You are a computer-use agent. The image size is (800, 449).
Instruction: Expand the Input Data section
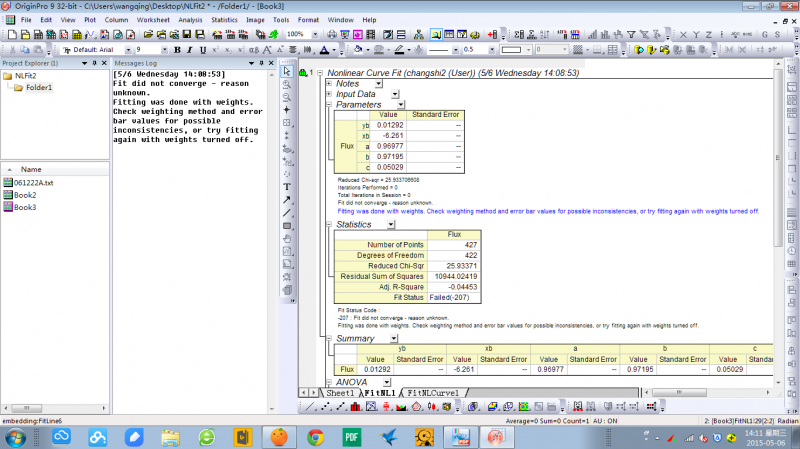pos(330,94)
